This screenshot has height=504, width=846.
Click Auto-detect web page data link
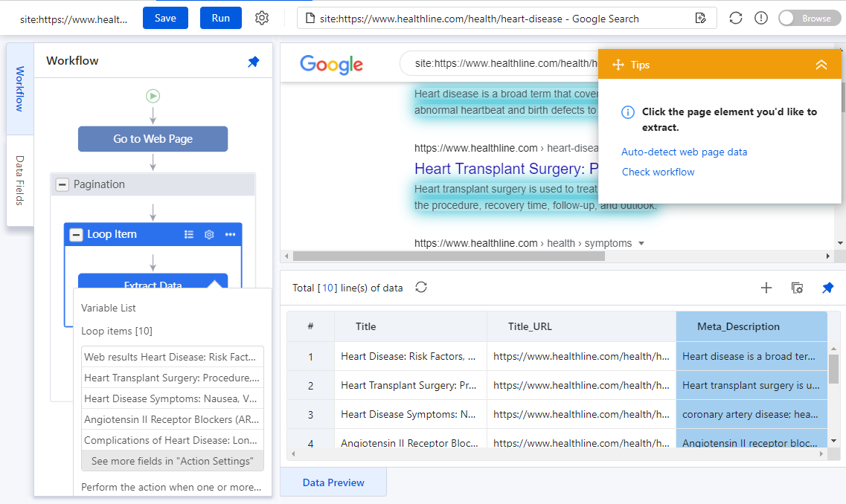point(684,152)
